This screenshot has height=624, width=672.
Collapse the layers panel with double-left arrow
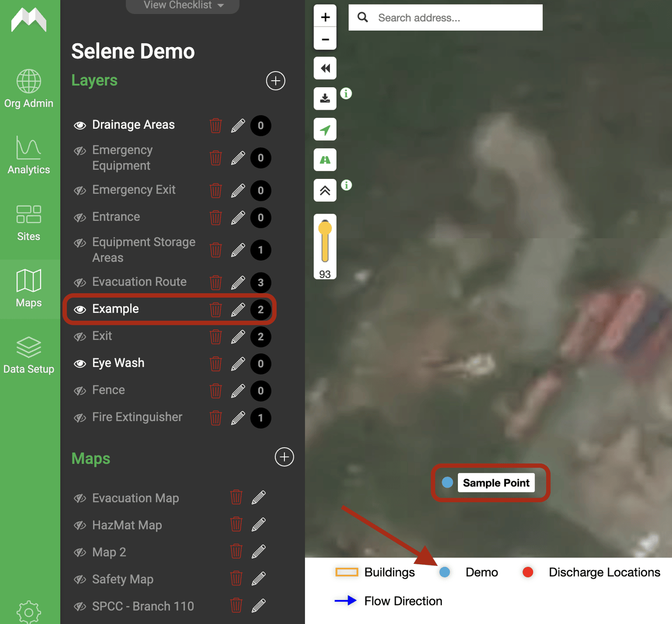tap(324, 68)
